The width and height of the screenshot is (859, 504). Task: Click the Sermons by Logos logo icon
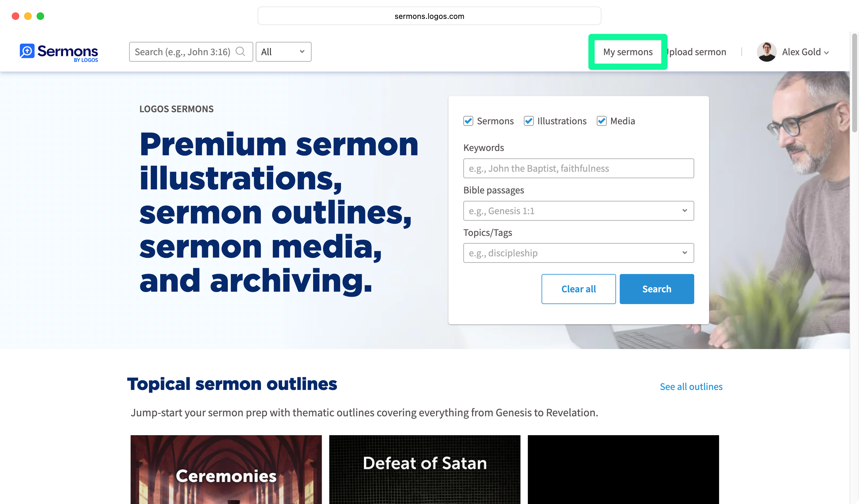pyautogui.click(x=27, y=51)
